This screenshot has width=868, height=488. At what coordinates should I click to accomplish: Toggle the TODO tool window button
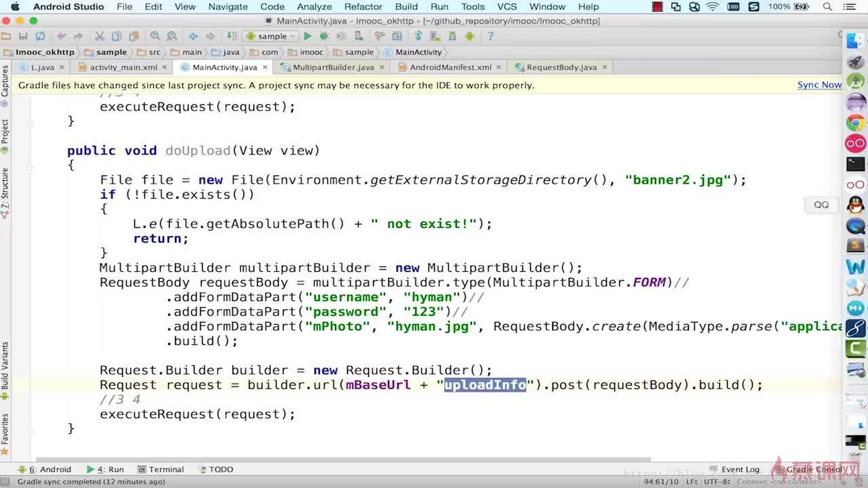(216, 469)
